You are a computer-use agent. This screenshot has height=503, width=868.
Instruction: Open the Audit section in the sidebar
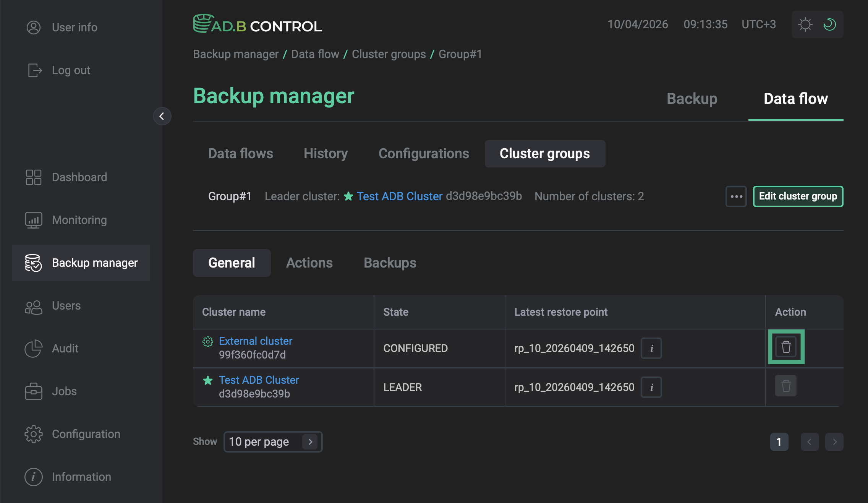(65, 348)
